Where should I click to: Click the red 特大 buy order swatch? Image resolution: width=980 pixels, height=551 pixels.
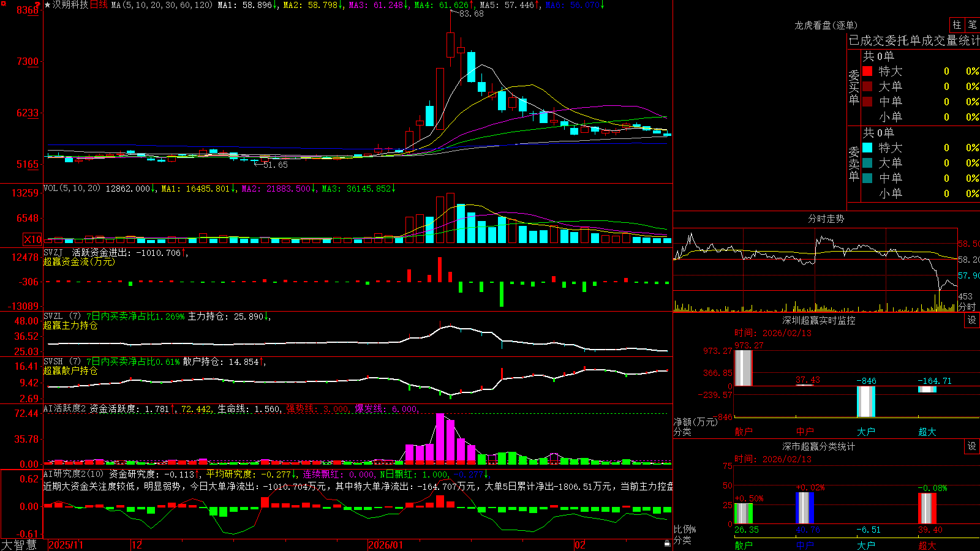pos(867,71)
